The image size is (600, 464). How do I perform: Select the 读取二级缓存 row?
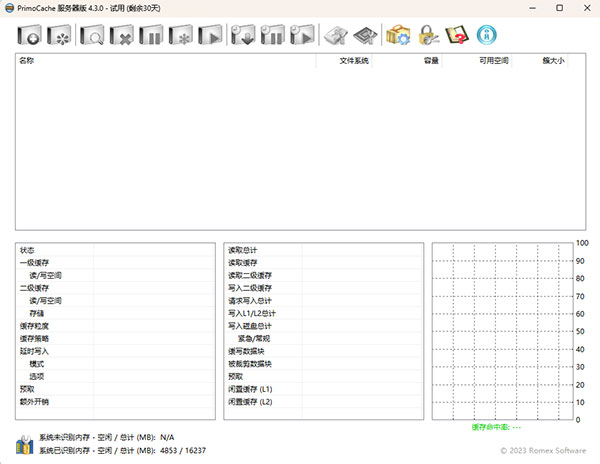[324, 275]
